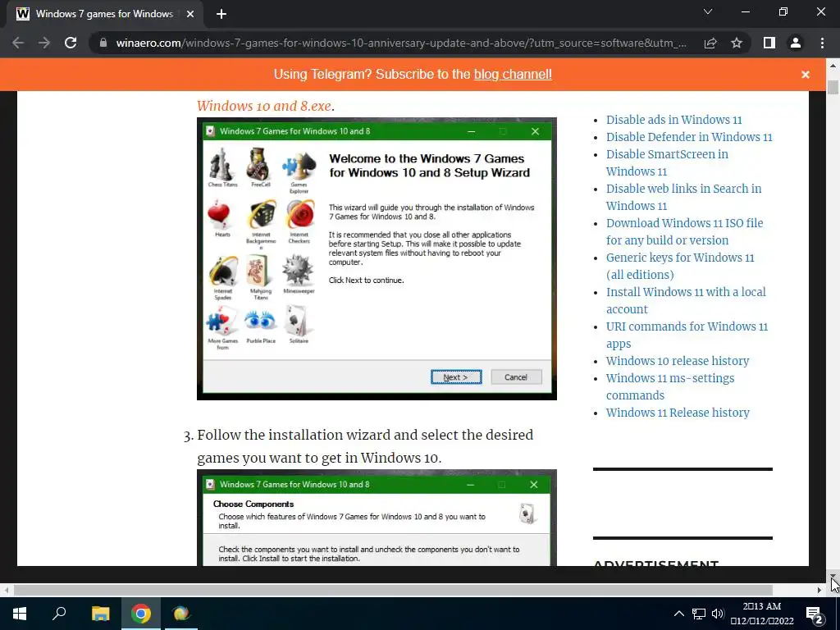The image size is (840, 630).
Task: Click the browser back arrow
Action: pyautogui.click(x=18, y=43)
